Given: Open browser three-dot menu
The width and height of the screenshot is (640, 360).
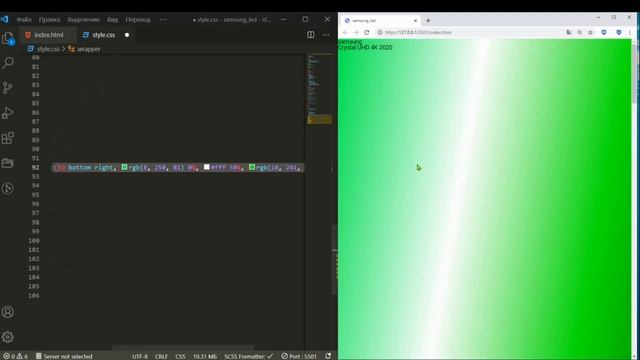Looking at the screenshot, I should [630, 32].
